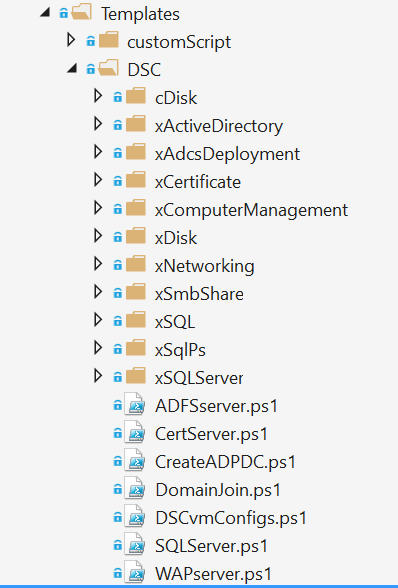Image resolution: width=398 pixels, height=588 pixels.
Task: Select the xCertificate folder label
Action: pos(198,182)
